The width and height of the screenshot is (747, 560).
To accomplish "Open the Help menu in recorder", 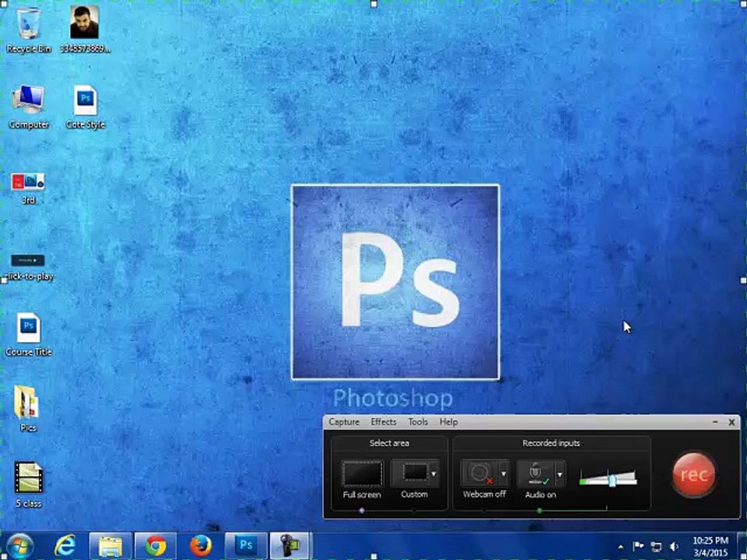I will click(448, 422).
